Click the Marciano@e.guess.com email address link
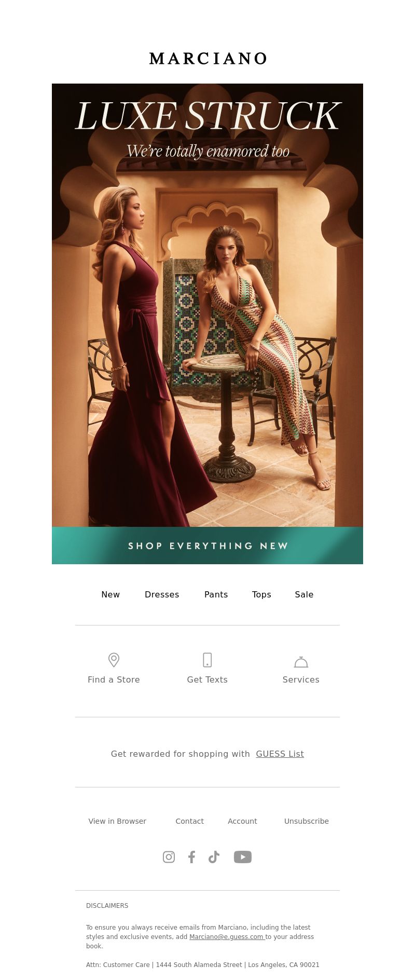Image resolution: width=415 pixels, height=980 pixels. point(227,937)
